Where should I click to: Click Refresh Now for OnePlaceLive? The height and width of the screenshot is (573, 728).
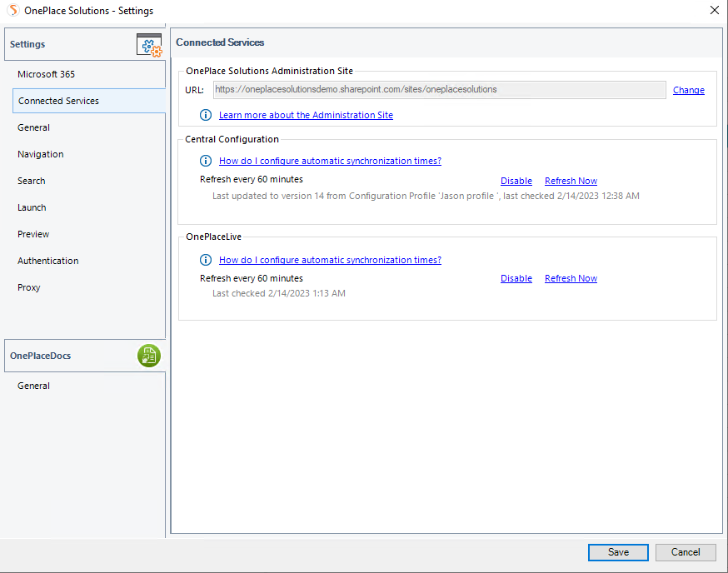pyautogui.click(x=571, y=278)
